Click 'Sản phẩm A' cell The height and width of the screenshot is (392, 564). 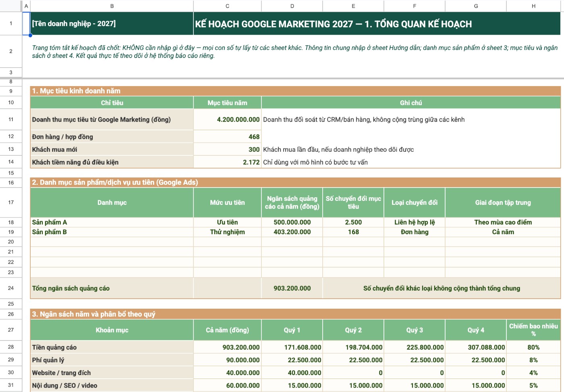click(112, 222)
